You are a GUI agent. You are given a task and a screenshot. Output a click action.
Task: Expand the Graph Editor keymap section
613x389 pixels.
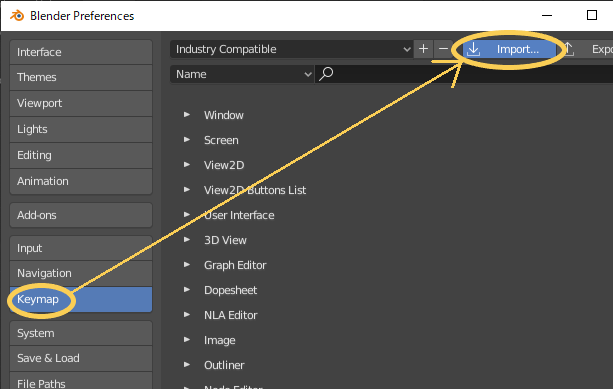[x=187, y=265]
